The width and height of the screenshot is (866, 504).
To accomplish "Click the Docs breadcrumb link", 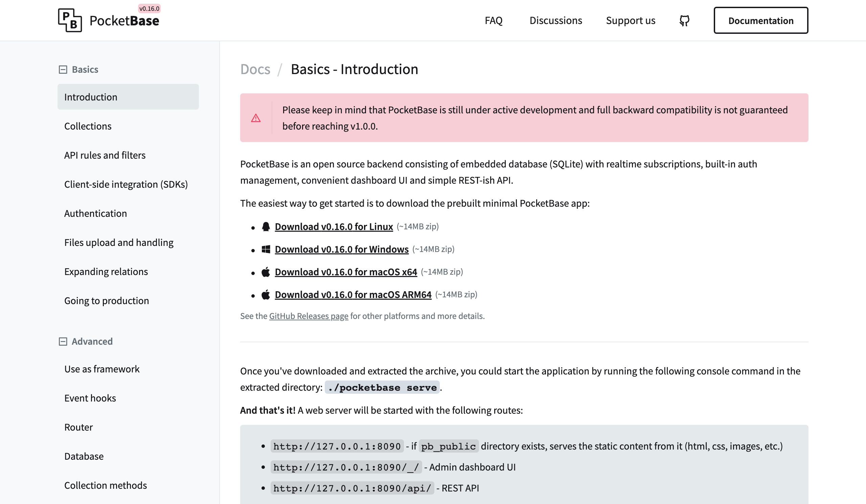I will (255, 69).
